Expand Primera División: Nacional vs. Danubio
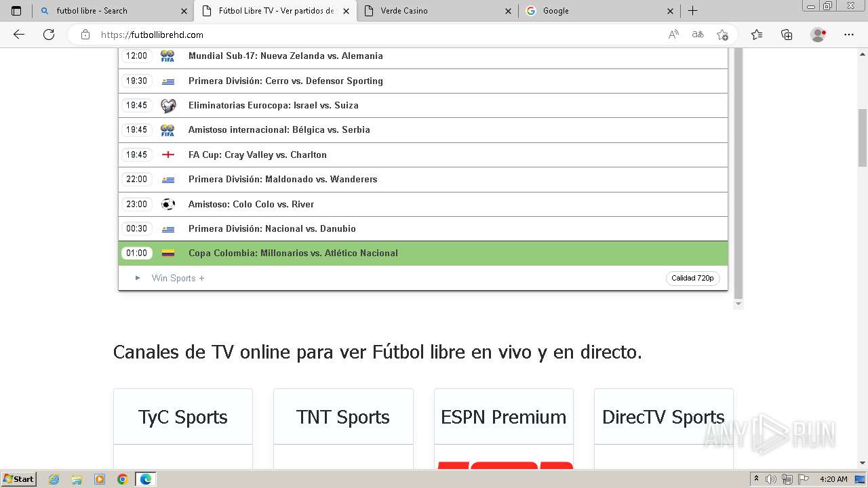868x488 pixels. (423, 228)
